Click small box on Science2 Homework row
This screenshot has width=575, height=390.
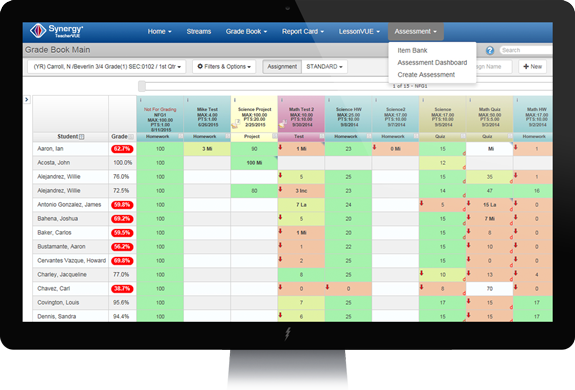pos(416,136)
